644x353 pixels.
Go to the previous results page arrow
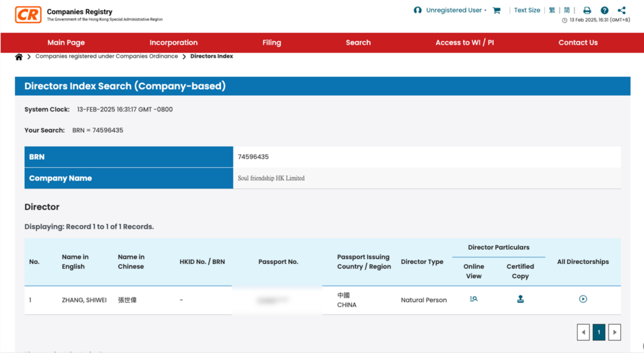point(583,332)
